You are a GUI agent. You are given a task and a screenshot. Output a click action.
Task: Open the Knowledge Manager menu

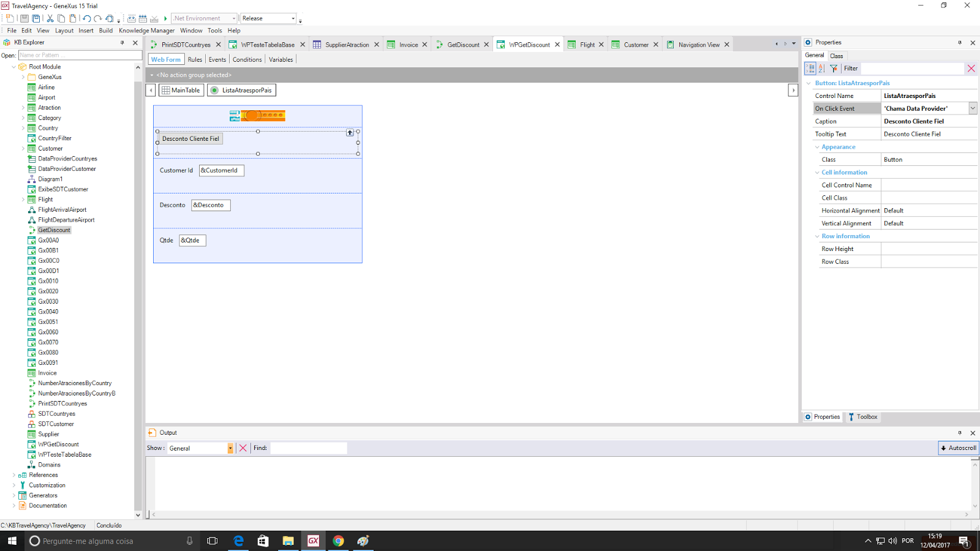point(146,30)
